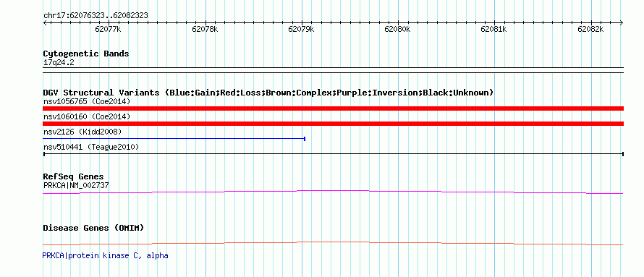Open the PRKCA|protein kinase C, alpha link
The height and width of the screenshot is (277, 644).
click(105, 255)
